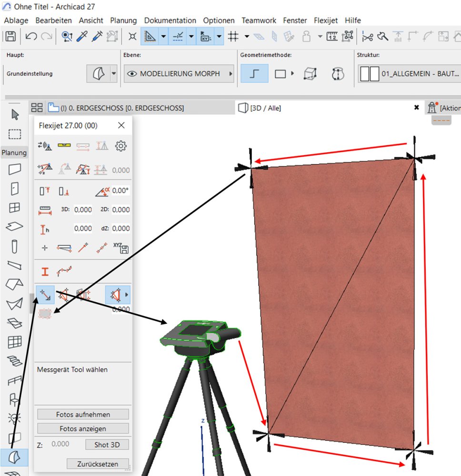Open the Dokumentation menu

pos(170,20)
